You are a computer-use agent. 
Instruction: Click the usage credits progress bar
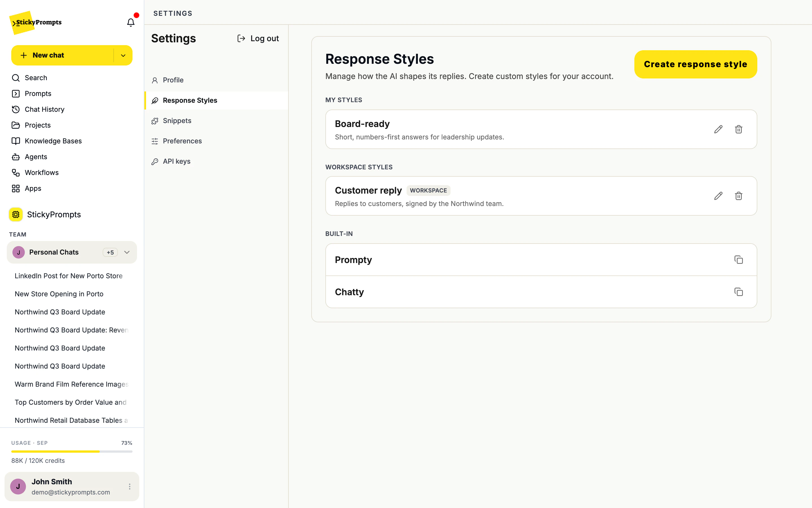[x=72, y=452]
